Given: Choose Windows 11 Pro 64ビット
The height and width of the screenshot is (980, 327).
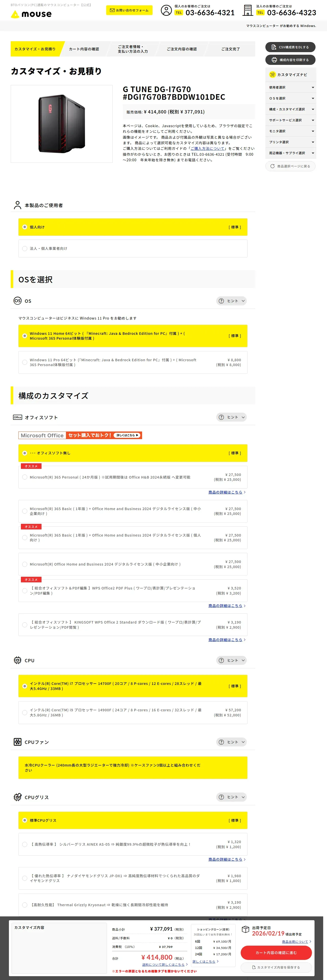Looking at the screenshot, I should [133, 362].
